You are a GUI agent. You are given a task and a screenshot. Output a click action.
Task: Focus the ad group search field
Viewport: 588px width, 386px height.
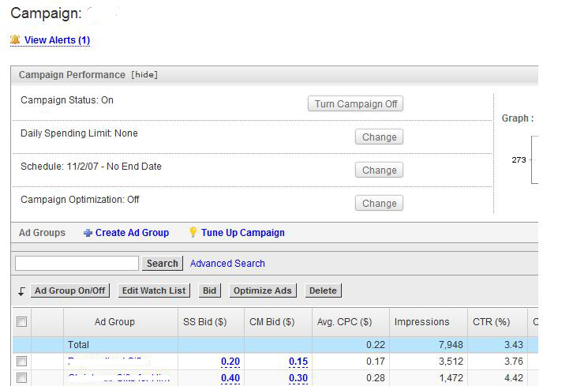point(77,263)
